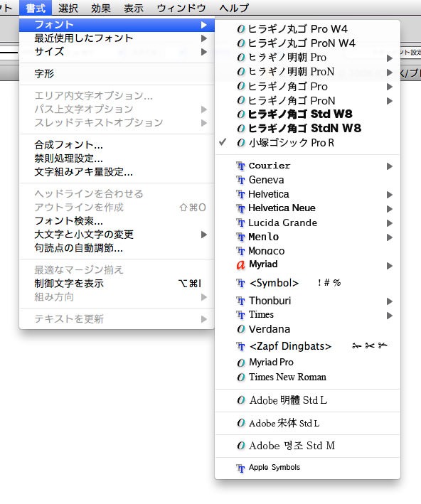Open the 表示 menu
The height and width of the screenshot is (504, 421).
(x=134, y=8)
